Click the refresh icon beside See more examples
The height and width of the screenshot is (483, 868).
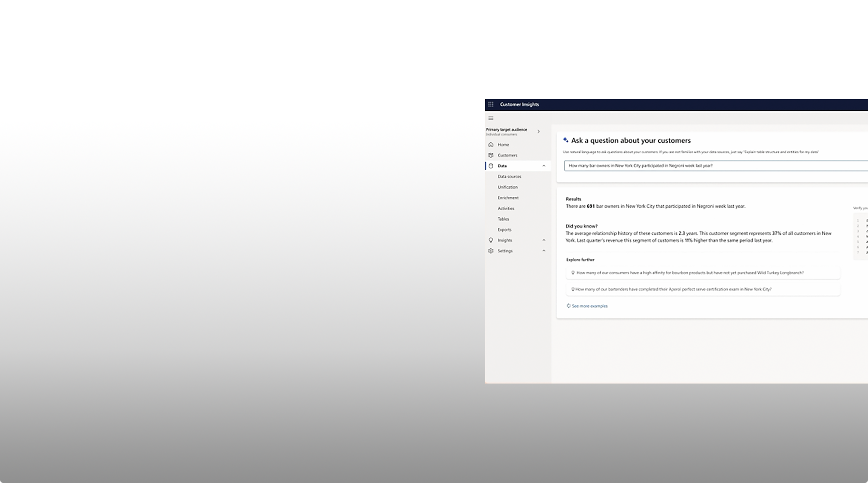pyautogui.click(x=569, y=306)
